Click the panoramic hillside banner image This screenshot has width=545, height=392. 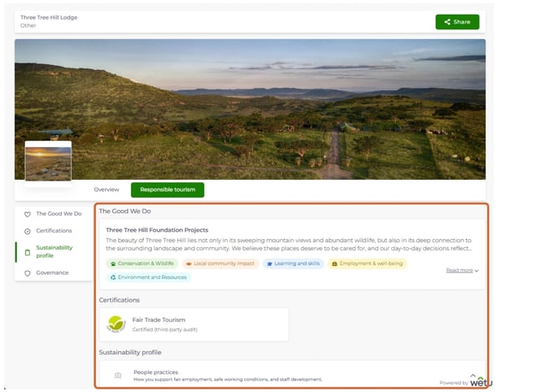point(250,109)
